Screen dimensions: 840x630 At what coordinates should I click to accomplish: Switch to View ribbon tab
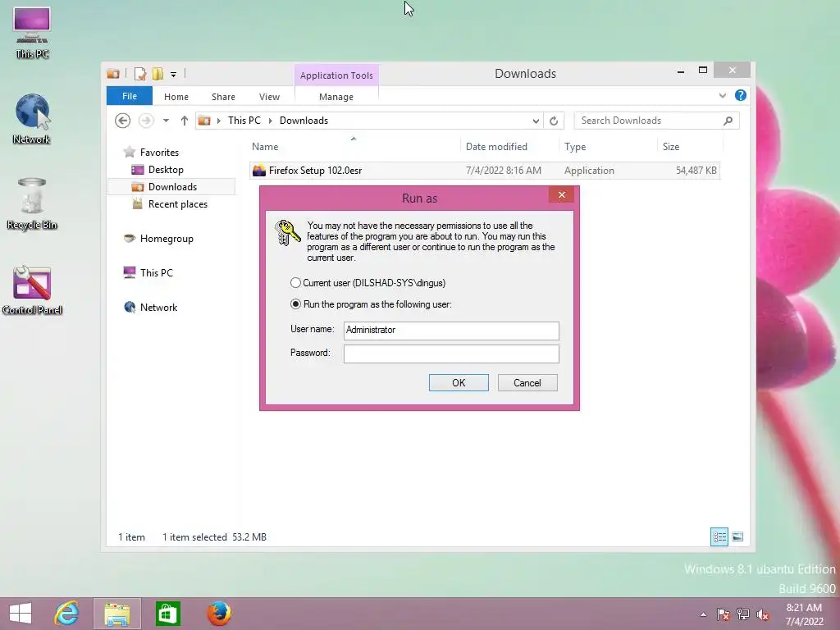pos(269,97)
